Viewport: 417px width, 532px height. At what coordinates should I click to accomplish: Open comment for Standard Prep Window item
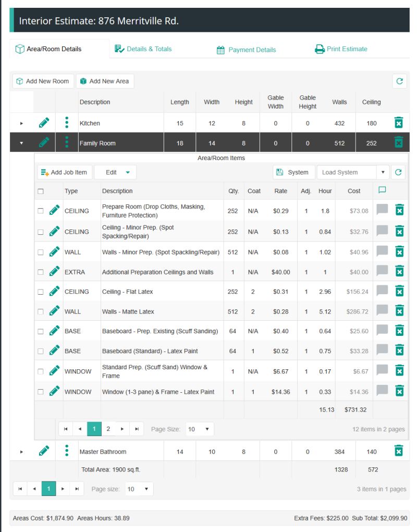382,370
